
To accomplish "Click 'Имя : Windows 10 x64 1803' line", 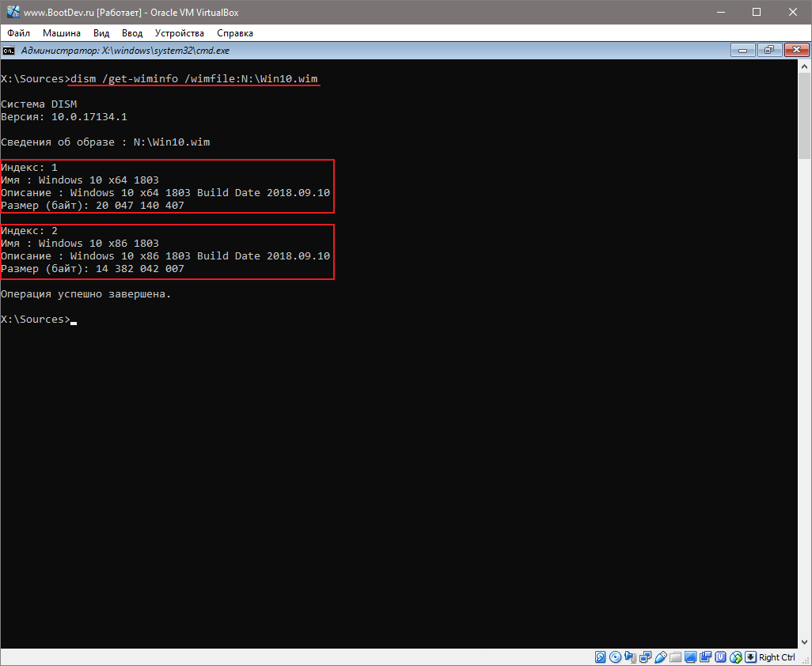I will coord(80,180).
